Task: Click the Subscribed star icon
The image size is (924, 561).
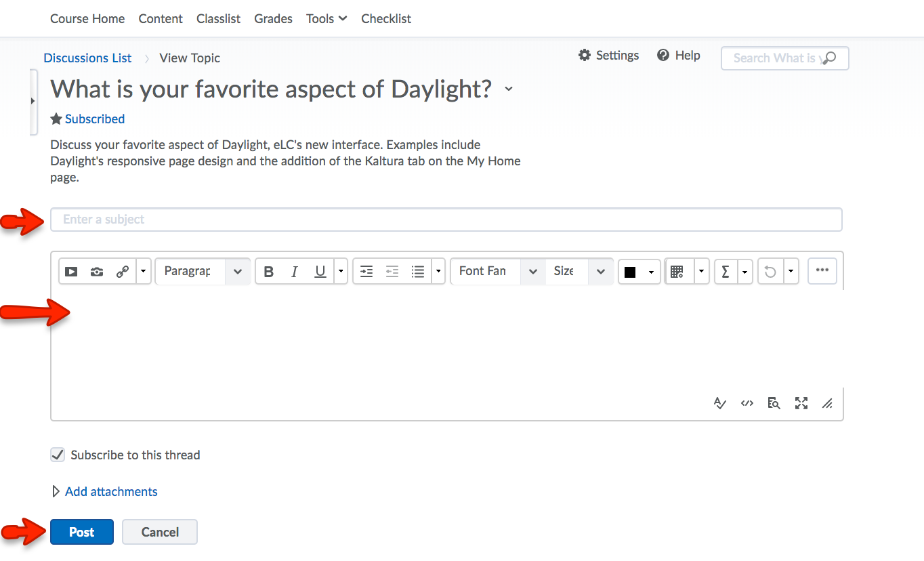Action: (56, 119)
